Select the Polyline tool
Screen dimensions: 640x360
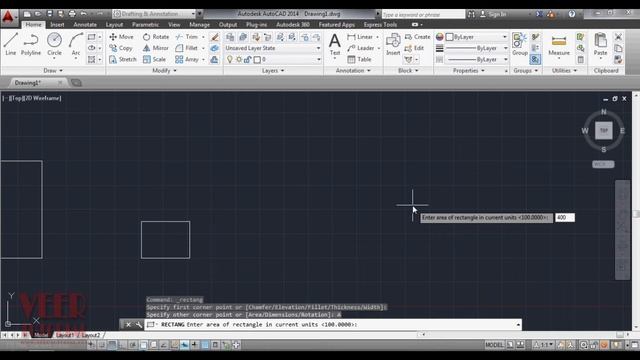(x=31, y=44)
